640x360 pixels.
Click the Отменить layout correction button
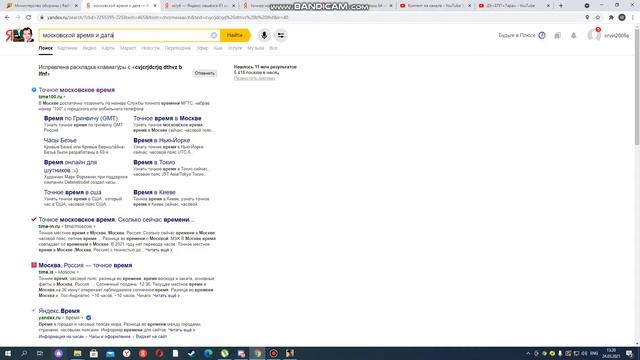tap(204, 73)
